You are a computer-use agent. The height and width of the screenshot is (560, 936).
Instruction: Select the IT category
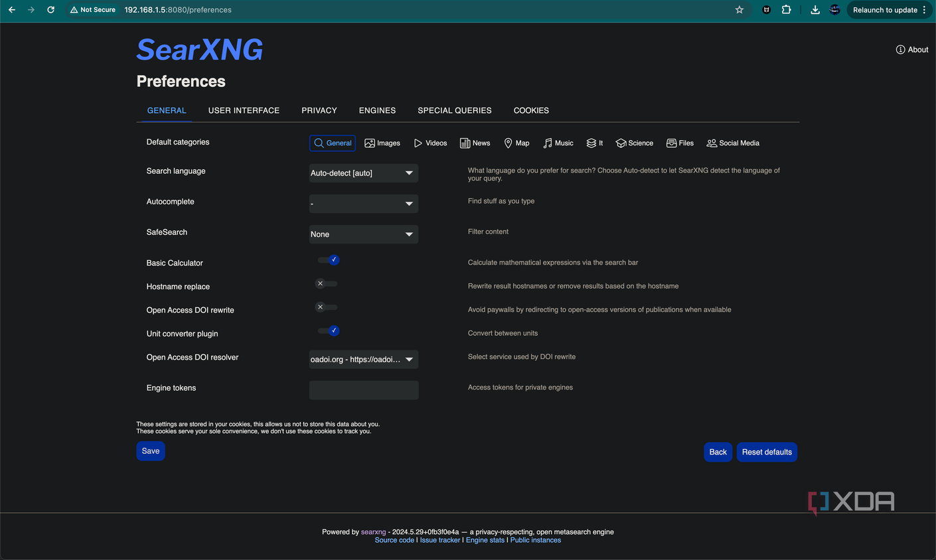[595, 143]
